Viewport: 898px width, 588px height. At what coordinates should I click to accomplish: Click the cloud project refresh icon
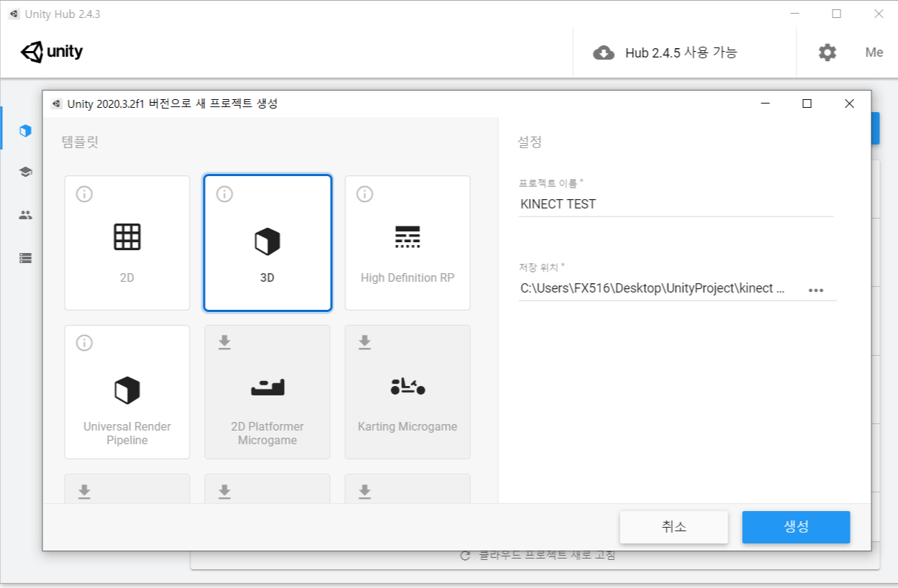pyautogui.click(x=465, y=556)
